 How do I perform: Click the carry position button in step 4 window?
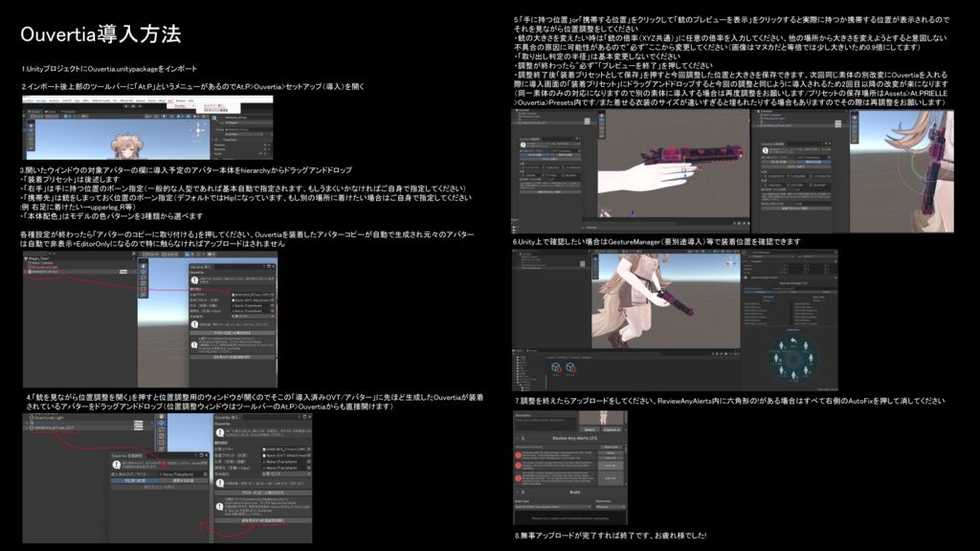click(x=183, y=481)
